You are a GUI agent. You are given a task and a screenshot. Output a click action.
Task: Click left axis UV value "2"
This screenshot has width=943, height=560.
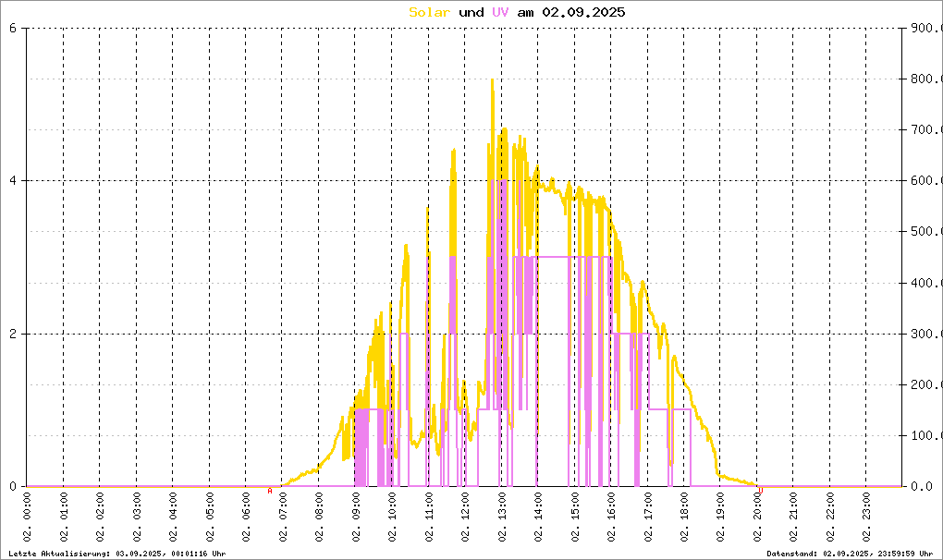point(13,334)
